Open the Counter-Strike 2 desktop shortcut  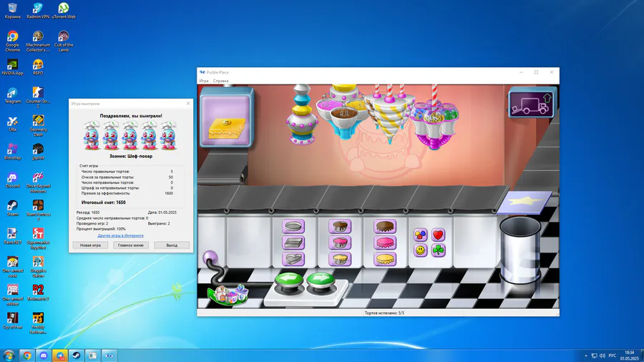tap(38, 97)
